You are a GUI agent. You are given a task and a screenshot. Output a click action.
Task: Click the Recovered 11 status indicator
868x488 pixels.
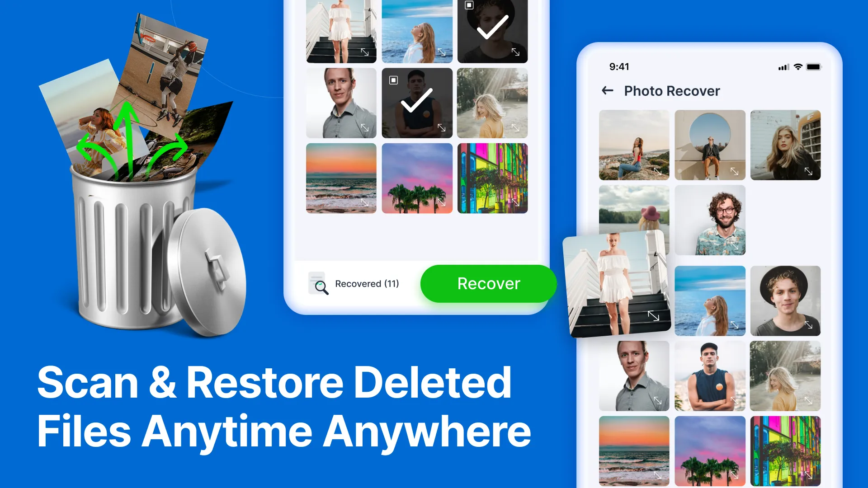[356, 284]
